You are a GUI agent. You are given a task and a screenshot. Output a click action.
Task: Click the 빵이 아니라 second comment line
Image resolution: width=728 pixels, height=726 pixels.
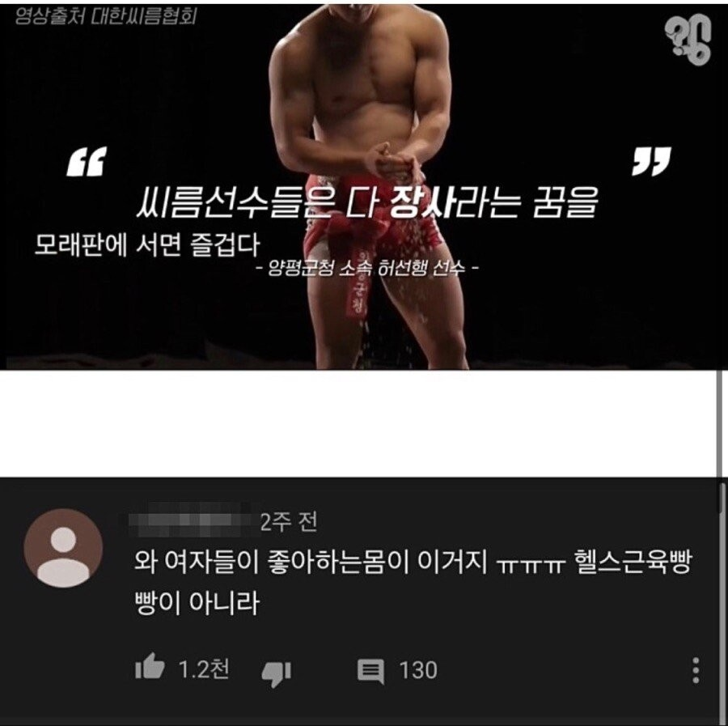[196, 602]
